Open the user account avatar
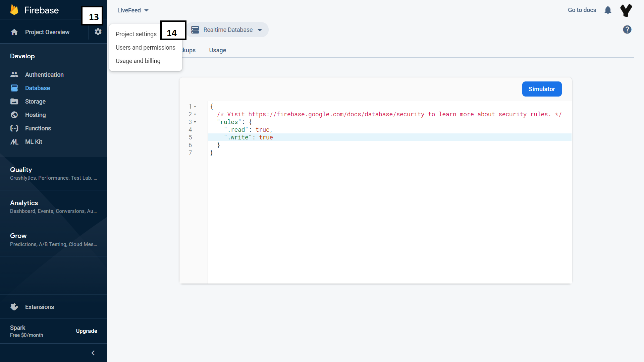The image size is (644, 362). (x=626, y=10)
